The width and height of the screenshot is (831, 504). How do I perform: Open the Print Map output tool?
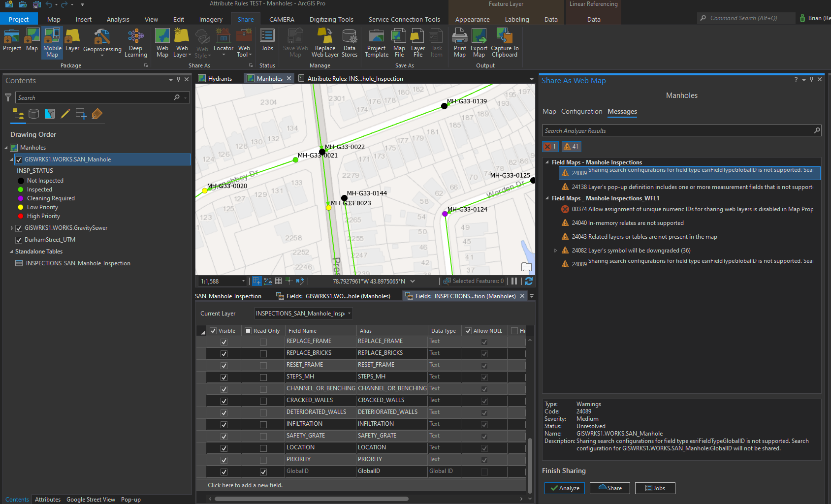[460, 43]
